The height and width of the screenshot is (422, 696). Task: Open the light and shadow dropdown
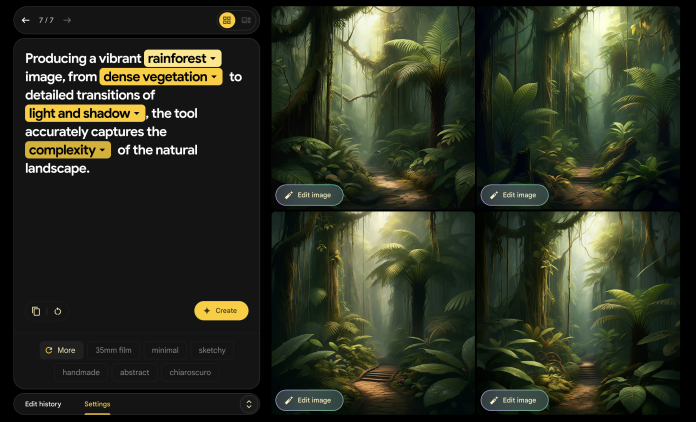click(85, 113)
